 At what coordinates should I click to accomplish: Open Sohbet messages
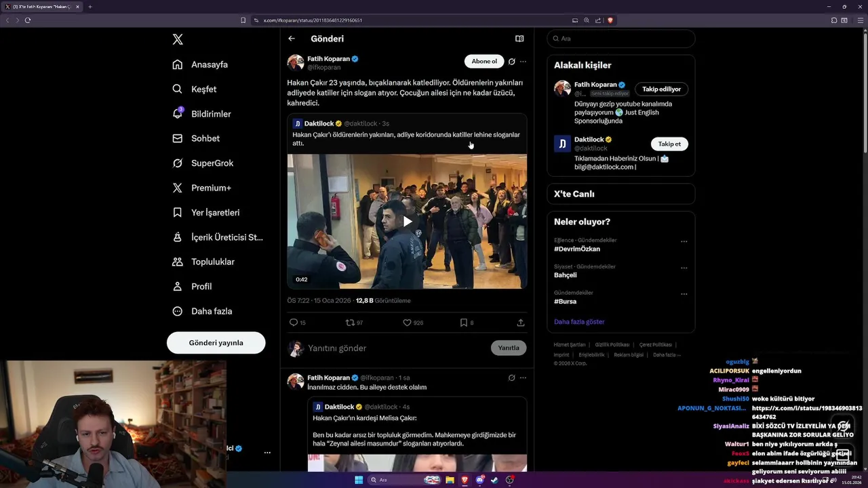pos(196,138)
